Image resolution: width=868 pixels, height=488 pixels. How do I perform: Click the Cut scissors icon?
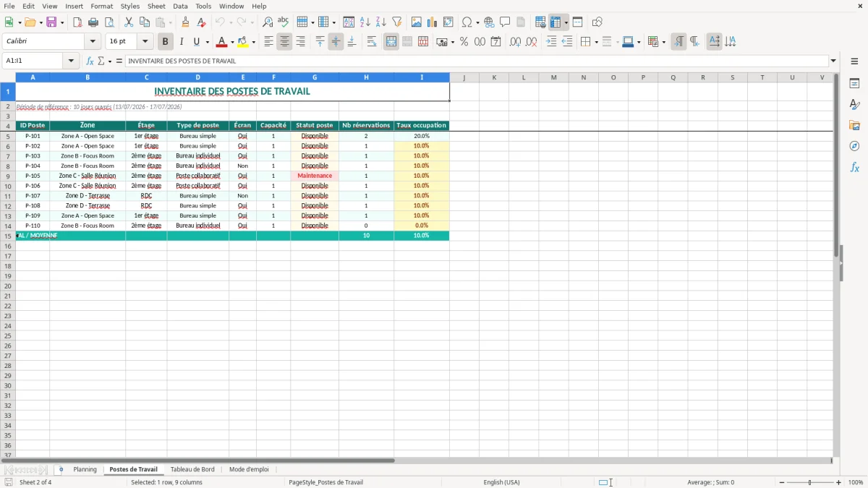point(129,22)
